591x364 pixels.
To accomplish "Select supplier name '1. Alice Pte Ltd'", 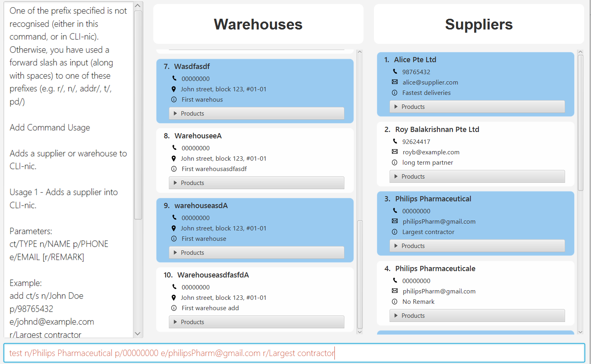I will click(410, 59).
